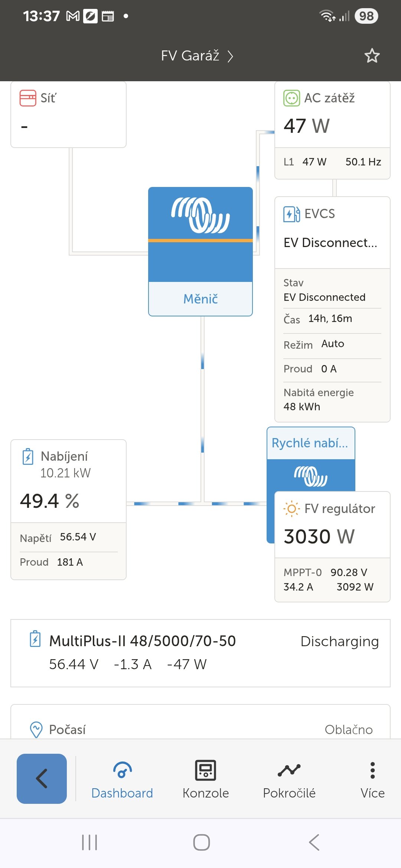The width and height of the screenshot is (401, 868).
Task: Tap the AC zátěž socket icon
Action: point(291,98)
